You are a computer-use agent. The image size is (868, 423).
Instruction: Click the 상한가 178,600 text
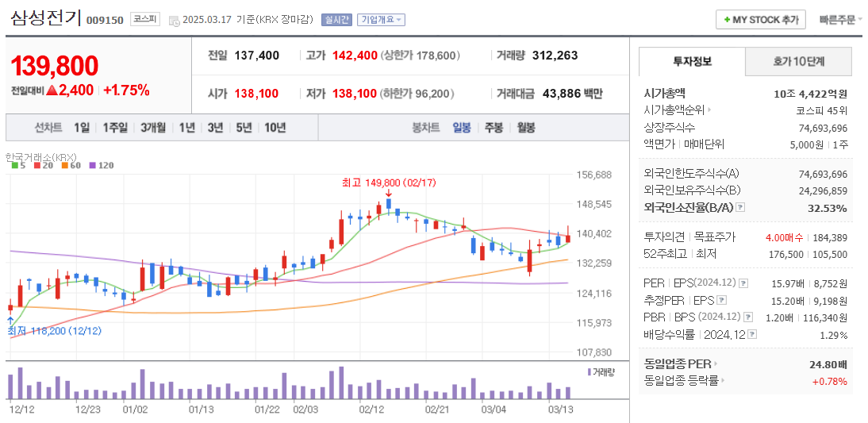pyautogui.click(x=421, y=56)
